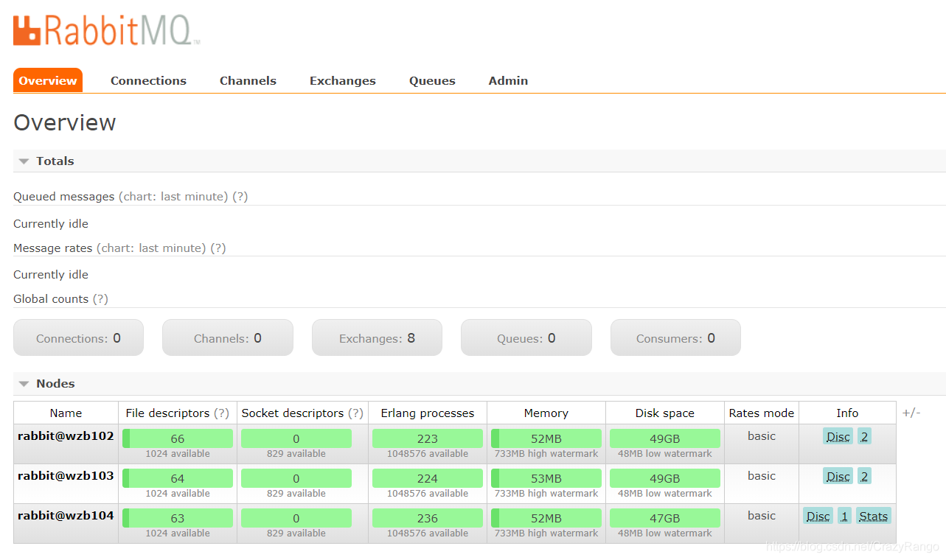Go to the Channels tab

tap(248, 80)
